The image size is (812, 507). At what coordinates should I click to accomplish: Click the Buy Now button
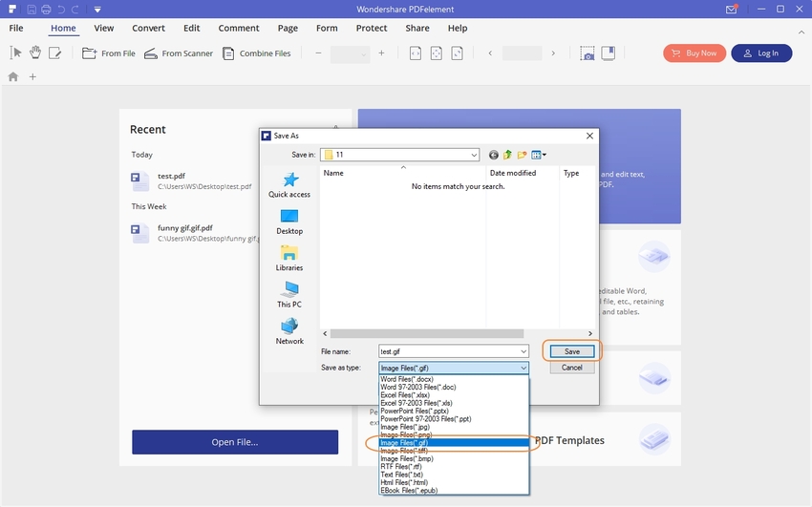[694, 53]
